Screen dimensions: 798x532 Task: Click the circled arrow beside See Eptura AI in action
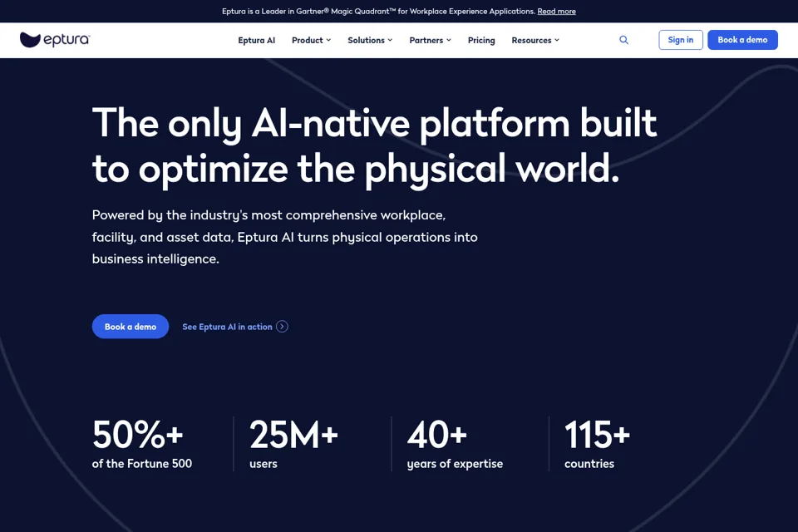point(282,327)
